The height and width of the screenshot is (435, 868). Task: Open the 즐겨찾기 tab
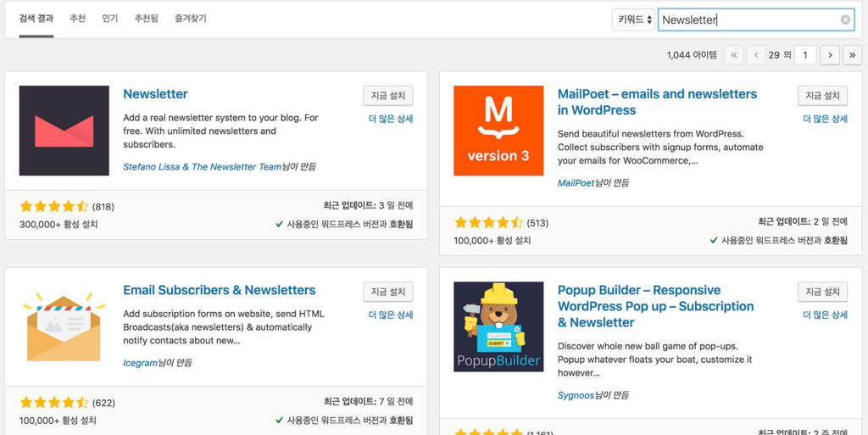tap(191, 18)
